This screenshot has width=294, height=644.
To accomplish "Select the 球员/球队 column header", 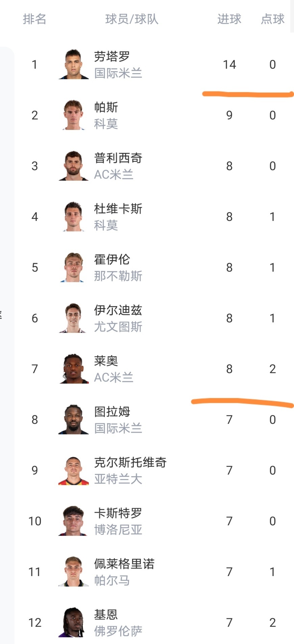I will [132, 19].
